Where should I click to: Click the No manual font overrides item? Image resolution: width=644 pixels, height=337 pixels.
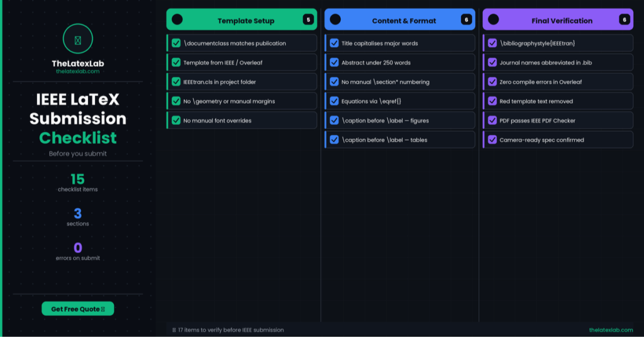click(x=217, y=121)
